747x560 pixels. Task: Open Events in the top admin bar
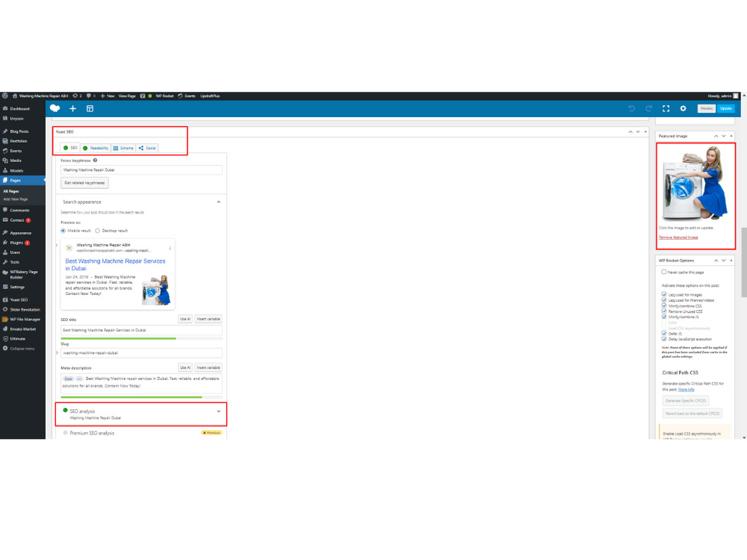tap(187, 96)
